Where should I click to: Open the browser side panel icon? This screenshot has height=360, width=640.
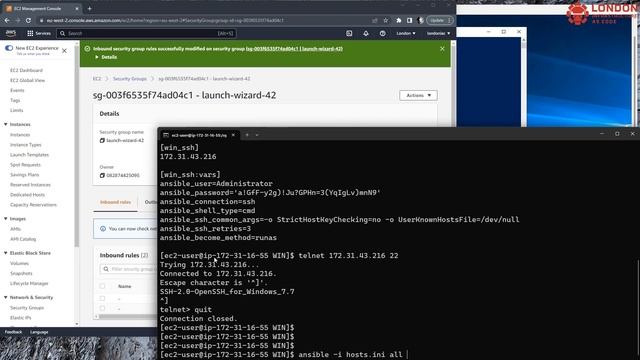click(x=409, y=20)
